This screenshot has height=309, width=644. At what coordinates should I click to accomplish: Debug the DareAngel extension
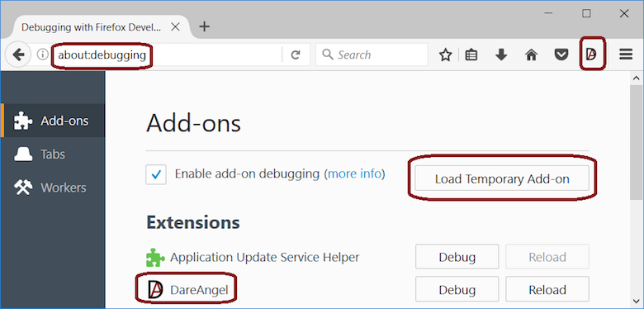coord(457,290)
